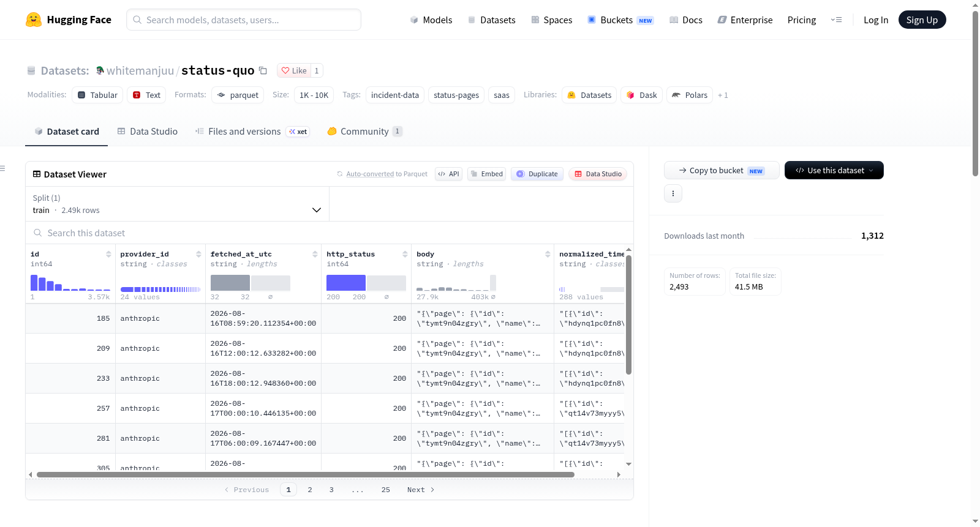The image size is (980, 527).
Task: Sort by the fetched_at_utc column icon
Action: coord(315,254)
